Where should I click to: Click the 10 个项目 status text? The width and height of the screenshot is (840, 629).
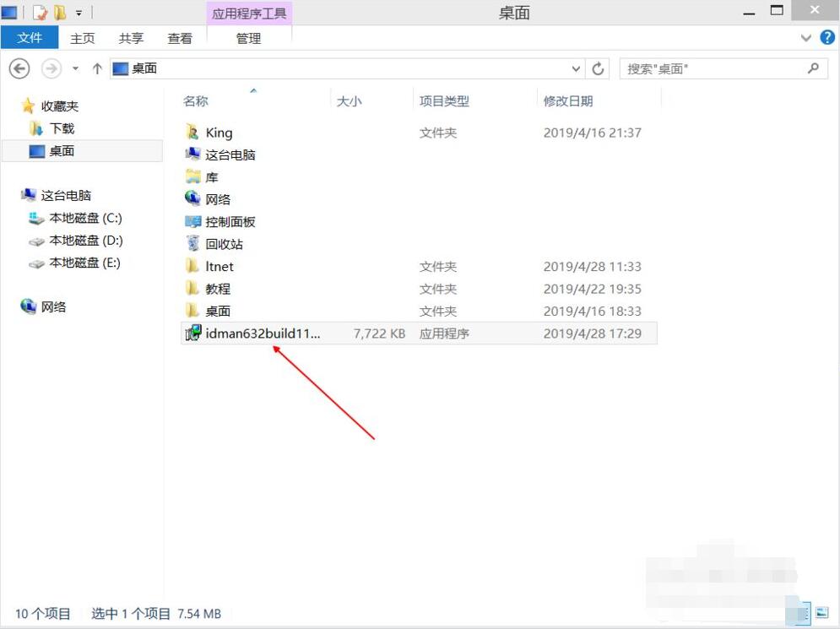point(43,614)
